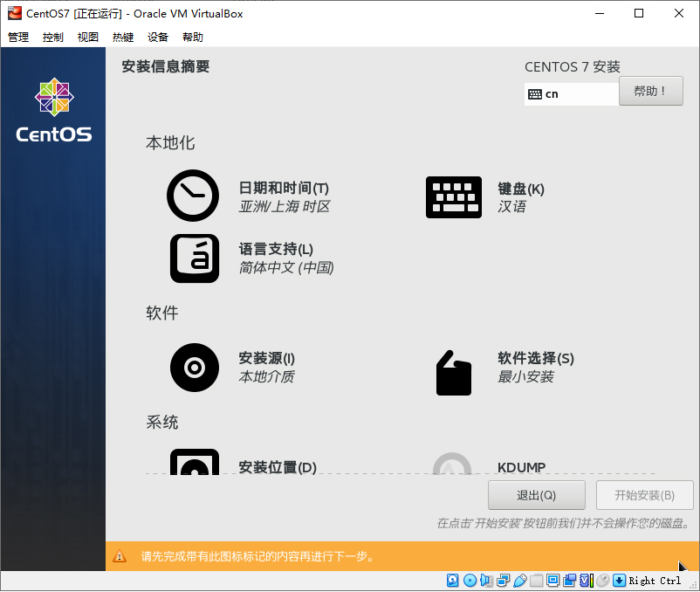
Task: Click the display icon in VirtualBox status bar
Action: [x=552, y=580]
